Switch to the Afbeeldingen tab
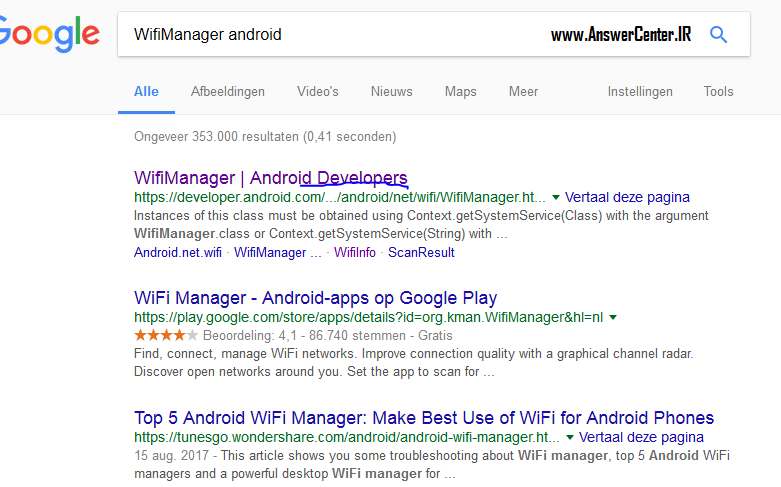This screenshot has width=781, height=487. click(x=228, y=91)
